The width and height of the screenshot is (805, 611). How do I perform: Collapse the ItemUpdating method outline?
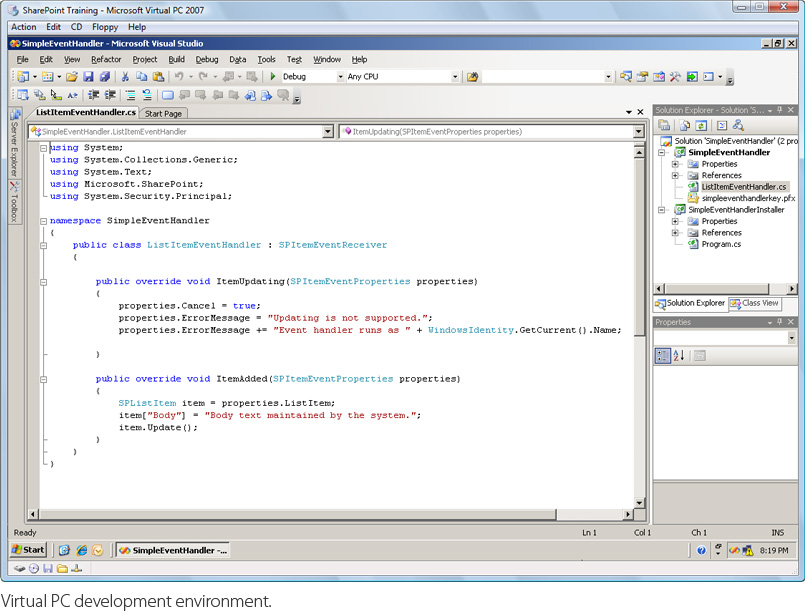(x=44, y=282)
